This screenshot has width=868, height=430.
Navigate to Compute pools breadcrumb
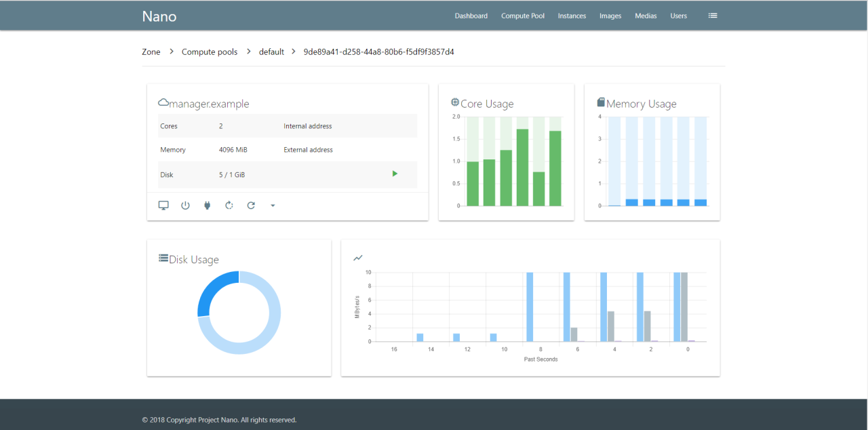210,52
